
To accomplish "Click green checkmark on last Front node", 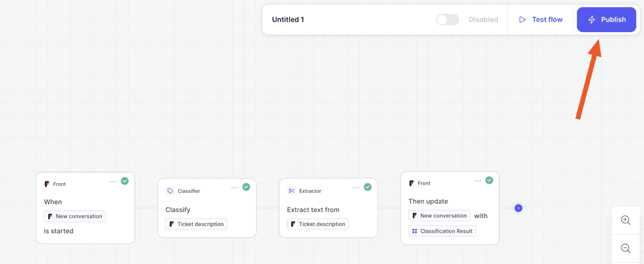I will tap(489, 180).
